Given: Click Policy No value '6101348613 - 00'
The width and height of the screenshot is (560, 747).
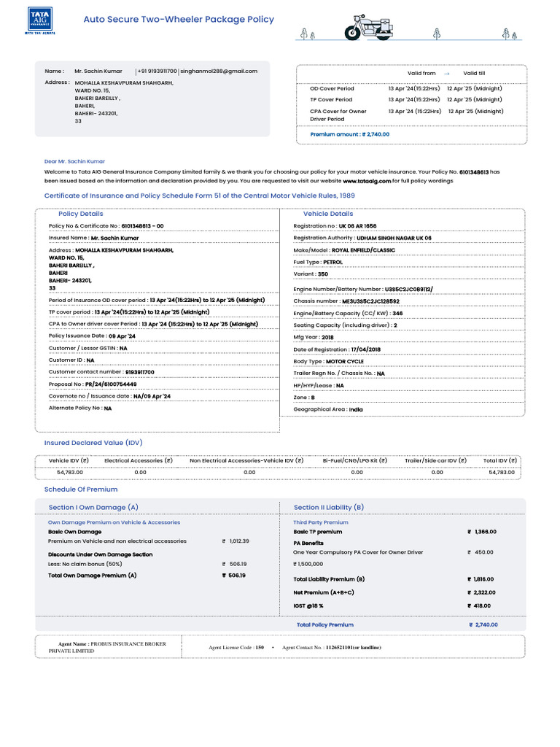Looking at the screenshot, I should (142, 226).
